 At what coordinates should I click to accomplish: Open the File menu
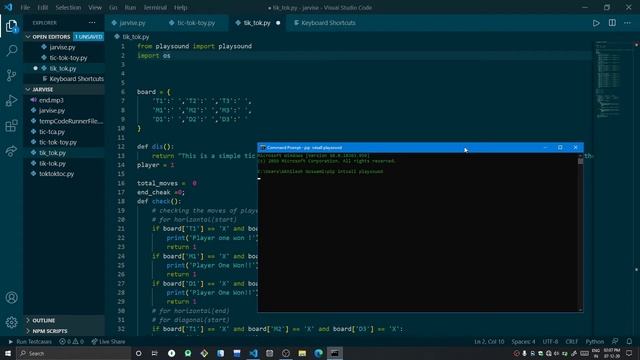(25, 7)
